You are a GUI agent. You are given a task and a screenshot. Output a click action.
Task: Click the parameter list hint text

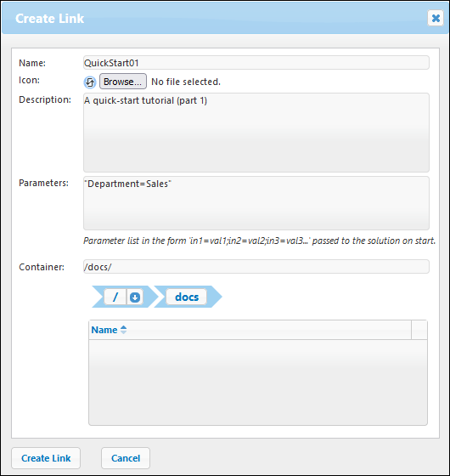259,241
